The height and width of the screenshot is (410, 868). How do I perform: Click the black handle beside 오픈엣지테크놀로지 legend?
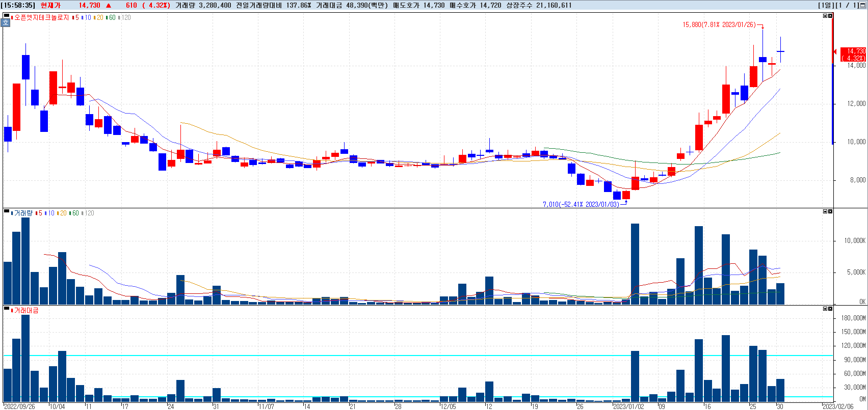coord(6,16)
